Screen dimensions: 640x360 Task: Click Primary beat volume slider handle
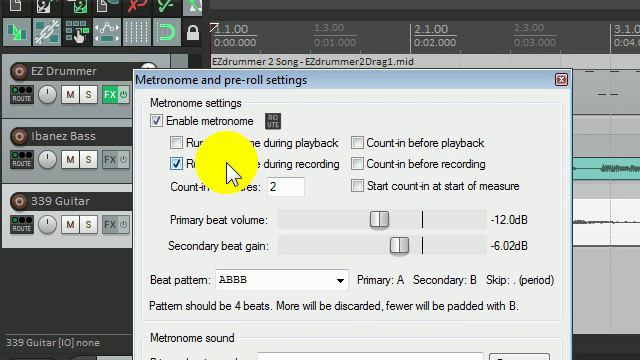(x=379, y=220)
